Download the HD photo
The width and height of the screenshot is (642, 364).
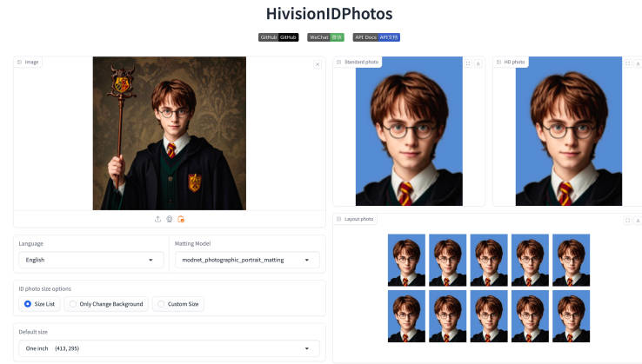638,63
